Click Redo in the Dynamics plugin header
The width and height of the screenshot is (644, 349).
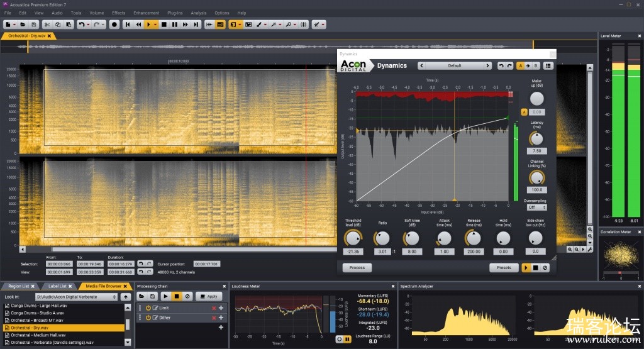click(x=509, y=65)
